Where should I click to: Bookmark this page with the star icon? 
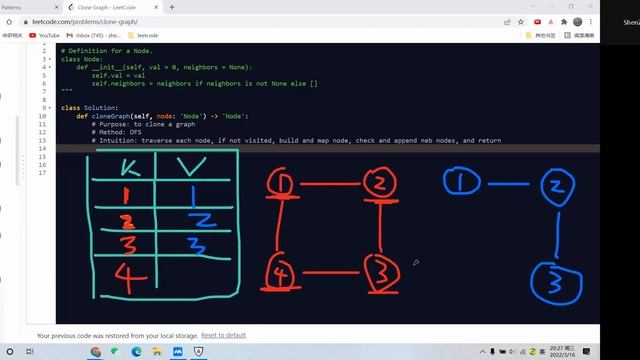(521, 22)
